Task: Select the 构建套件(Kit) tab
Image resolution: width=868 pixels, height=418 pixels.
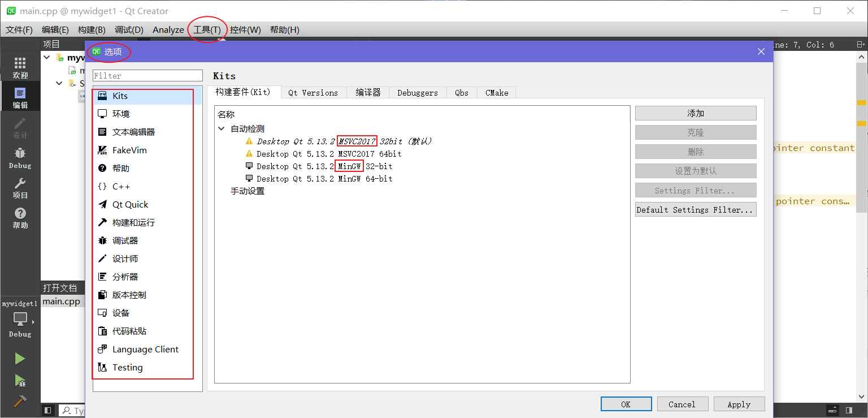Action: pos(244,92)
